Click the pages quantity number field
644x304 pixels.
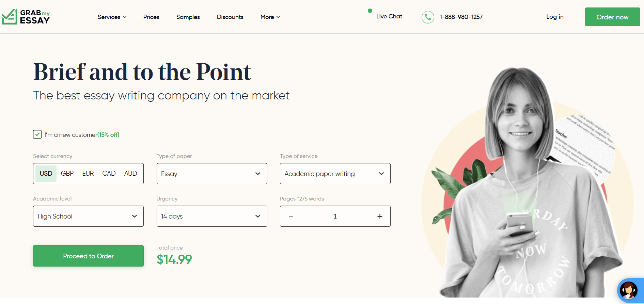pos(335,217)
